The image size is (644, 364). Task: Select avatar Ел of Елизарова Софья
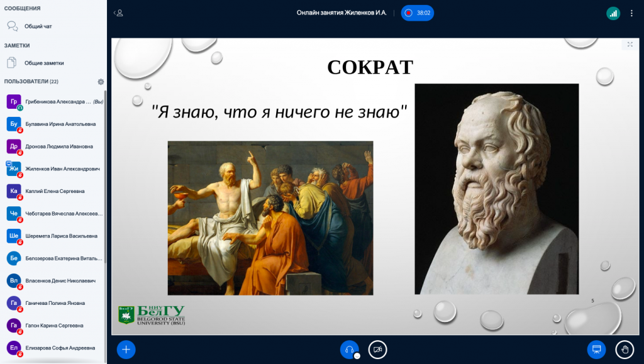(14, 348)
